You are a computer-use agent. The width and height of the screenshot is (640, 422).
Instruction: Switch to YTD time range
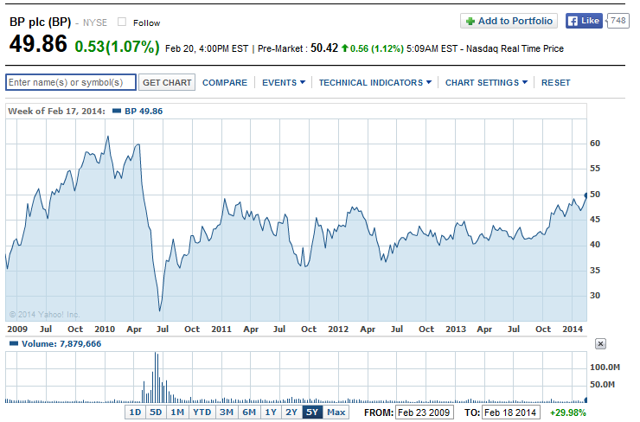point(202,412)
